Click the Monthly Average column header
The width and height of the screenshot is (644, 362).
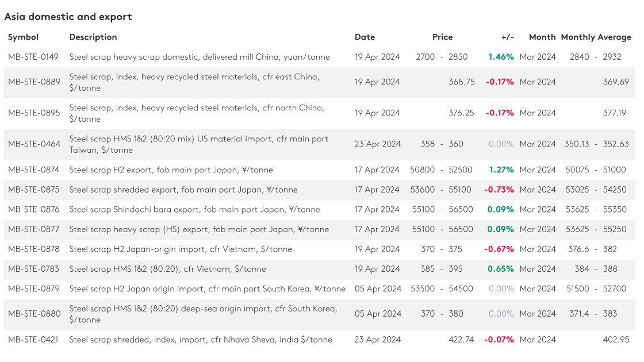[x=596, y=37]
